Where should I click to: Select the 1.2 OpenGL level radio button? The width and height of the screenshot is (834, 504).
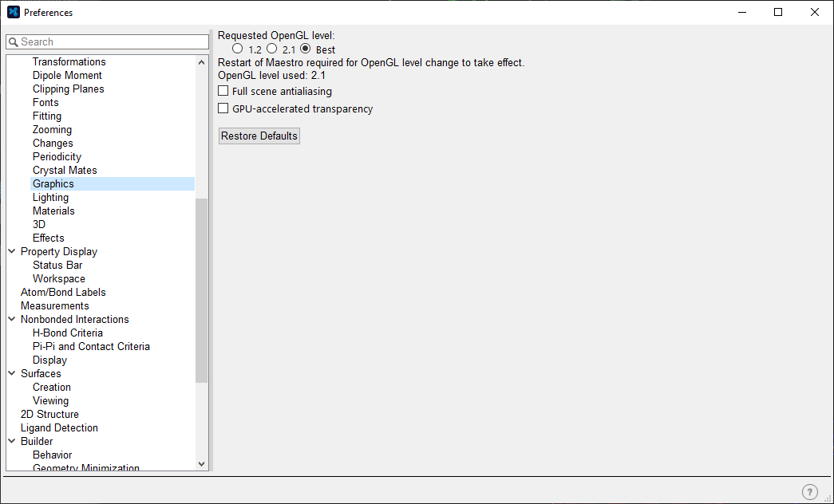[237, 49]
